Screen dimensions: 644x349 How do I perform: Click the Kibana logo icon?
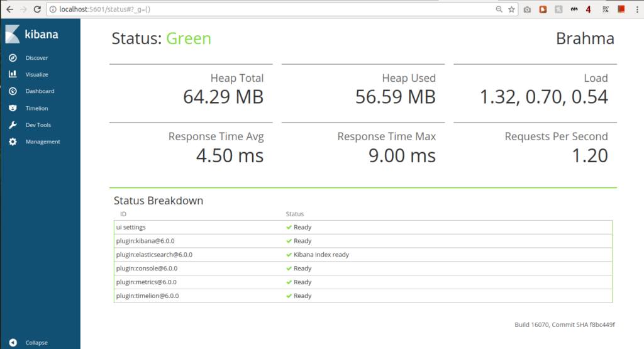click(x=13, y=34)
